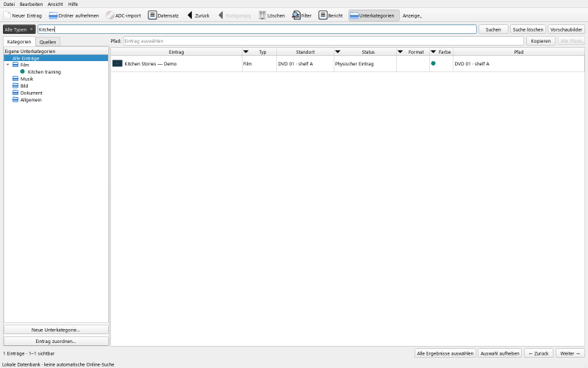The image size is (588, 368).
Task: Switch to the Quellen tab
Action: [48, 42]
